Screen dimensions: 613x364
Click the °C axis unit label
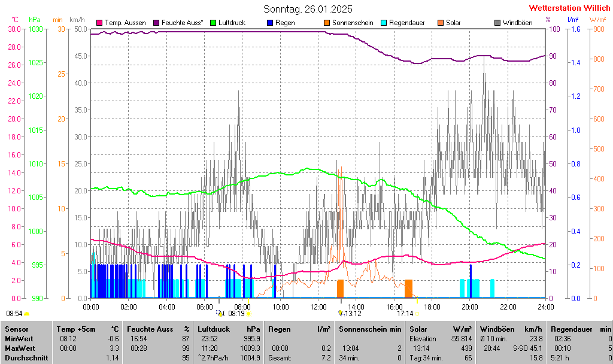click(x=14, y=20)
